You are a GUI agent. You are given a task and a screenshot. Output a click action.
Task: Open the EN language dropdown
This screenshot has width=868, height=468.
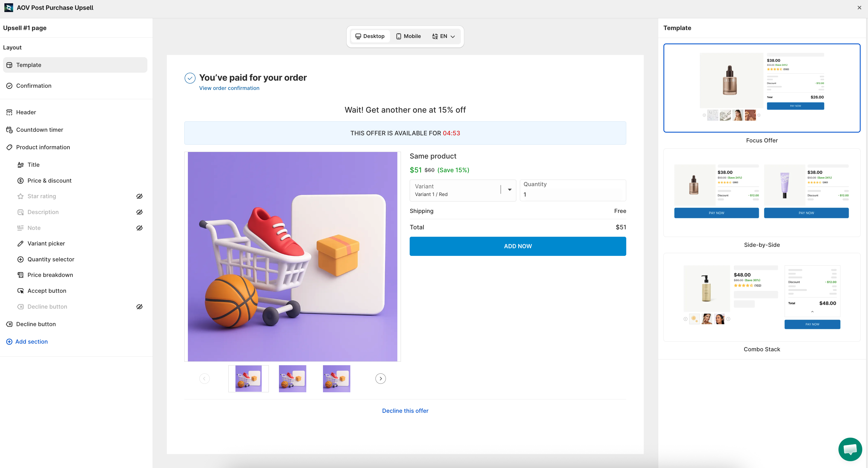[444, 36]
